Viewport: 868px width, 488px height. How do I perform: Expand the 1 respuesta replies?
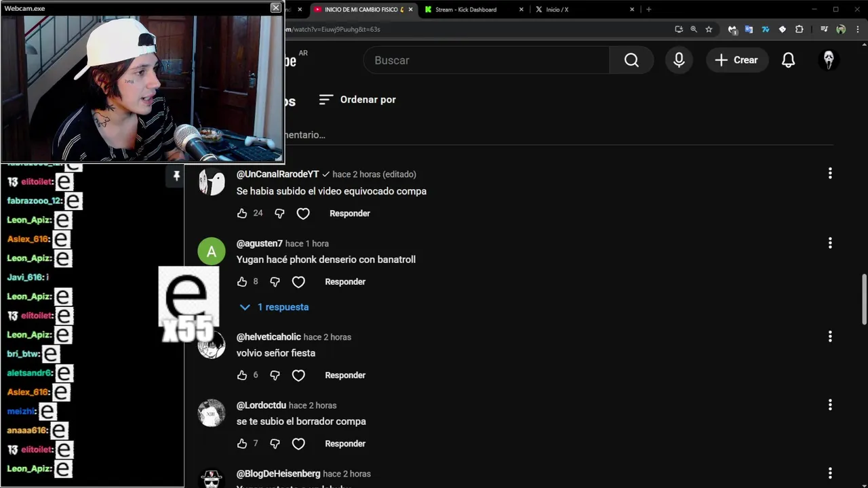click(274, 307)
